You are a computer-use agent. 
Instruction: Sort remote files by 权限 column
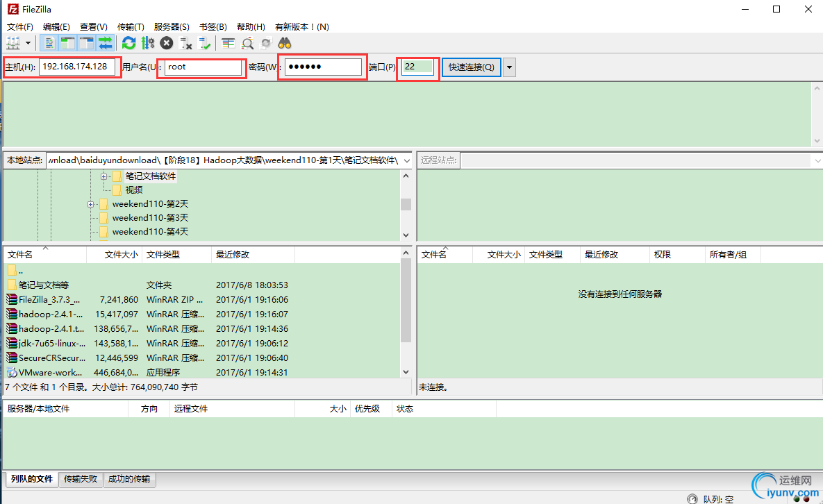[677, 254]
